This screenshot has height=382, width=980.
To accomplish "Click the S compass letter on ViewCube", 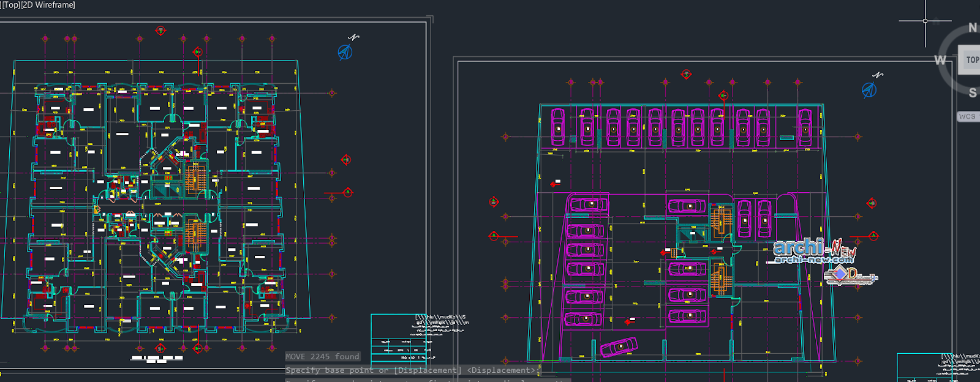I will [973, 93].
